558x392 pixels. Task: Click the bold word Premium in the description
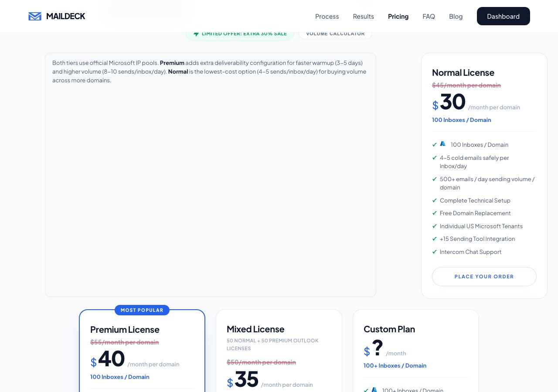(x=172, y=63)
